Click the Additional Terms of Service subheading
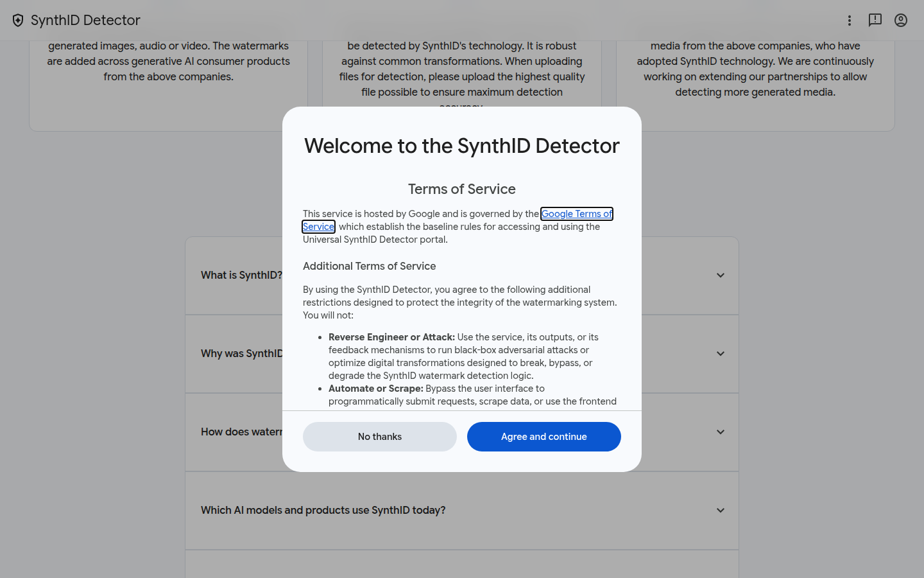 [x=370, y=266]
